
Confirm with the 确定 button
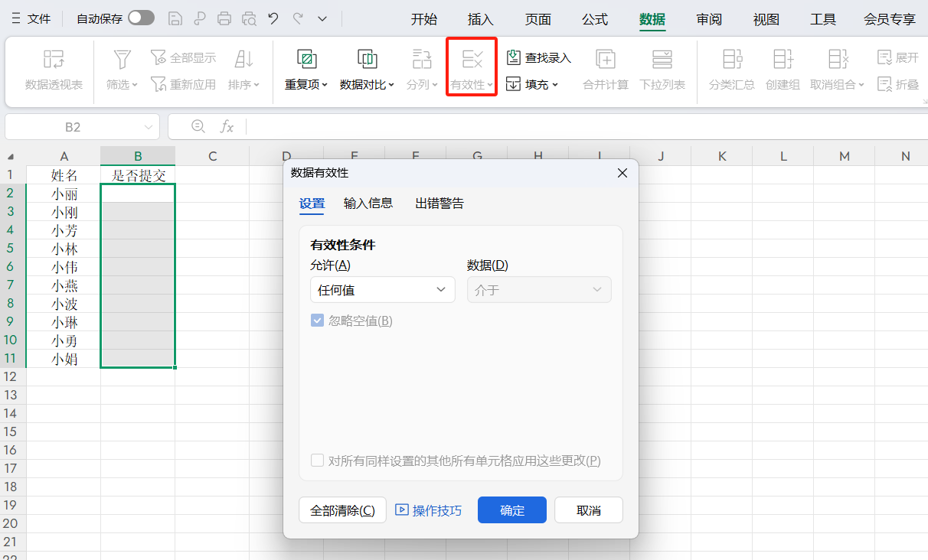tap(511, 510)
